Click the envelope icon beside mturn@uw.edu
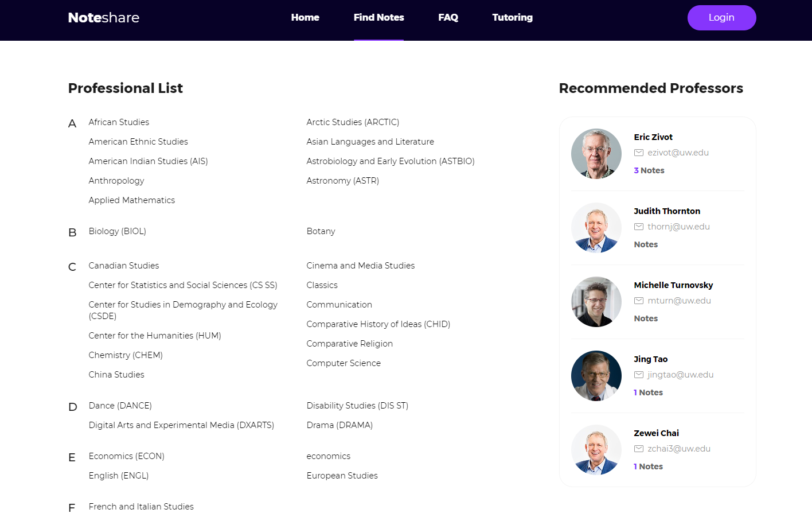The width and height of the screenshot is (812, 521). (x=639, y=301)
